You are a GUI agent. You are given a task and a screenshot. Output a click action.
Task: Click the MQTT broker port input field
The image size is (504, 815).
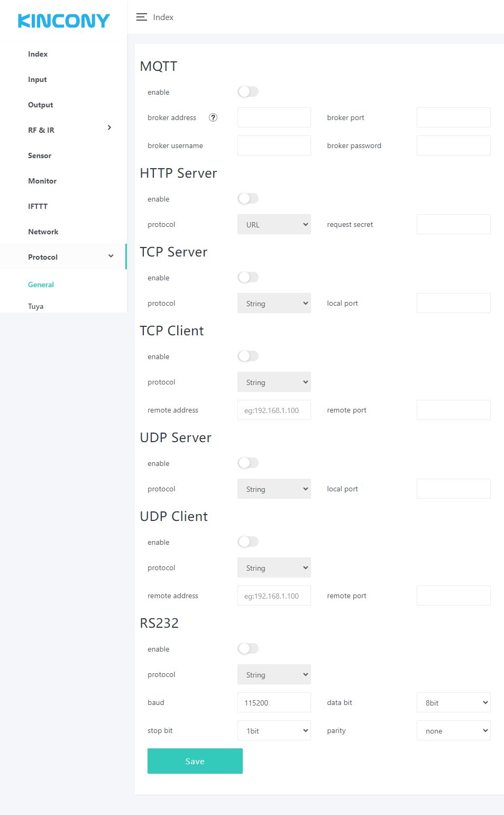pos(453,117)
